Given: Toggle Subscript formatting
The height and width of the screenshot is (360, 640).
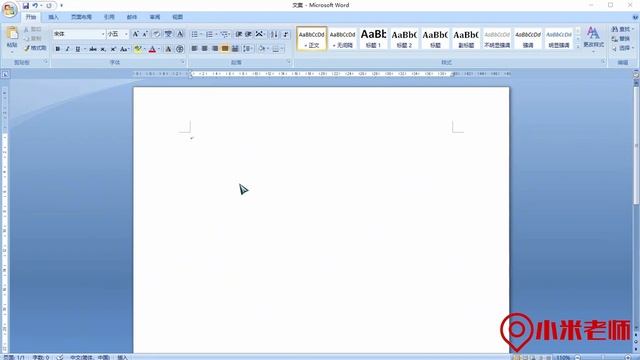Looking at the screenshot, I should point(103,49).
